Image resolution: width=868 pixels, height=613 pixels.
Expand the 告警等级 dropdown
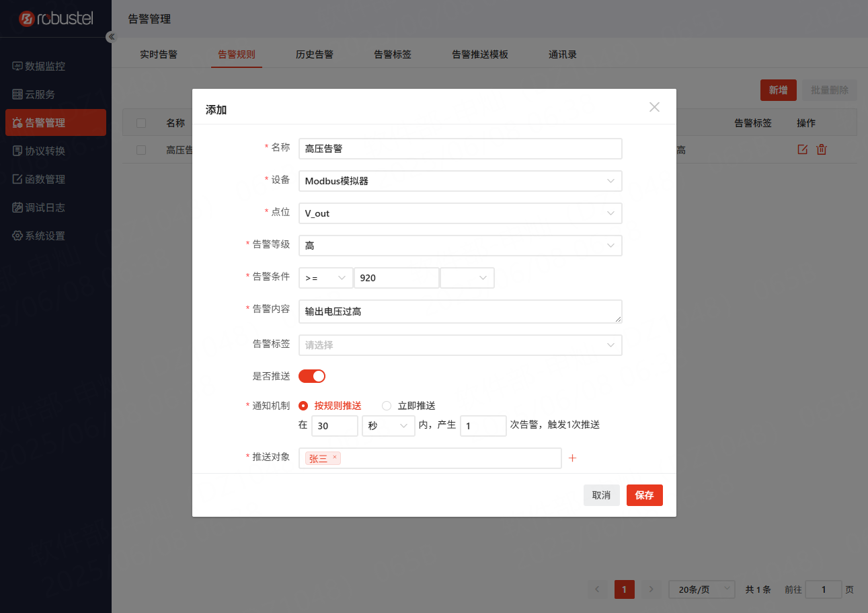point(460,246)
